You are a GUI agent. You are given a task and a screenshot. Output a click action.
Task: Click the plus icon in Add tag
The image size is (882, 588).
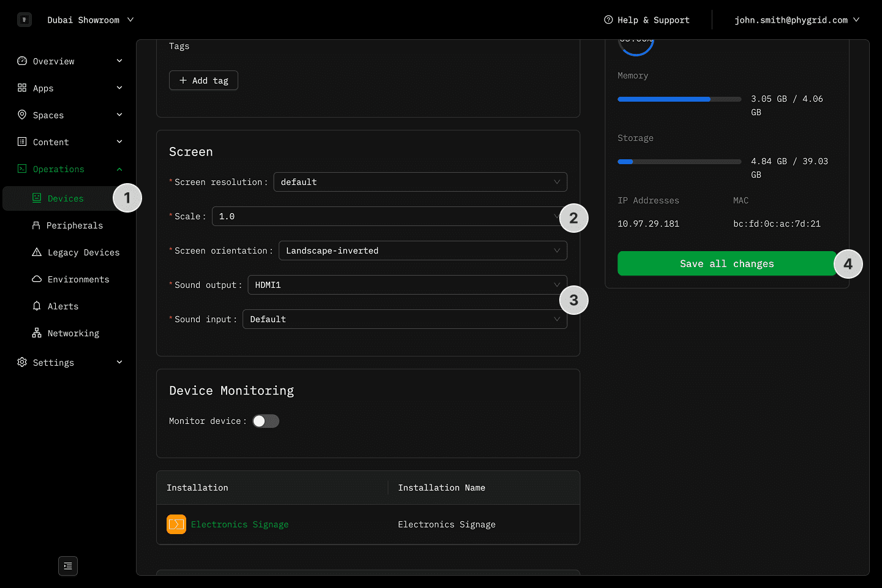pyautogui.click(x=183, y=80)
